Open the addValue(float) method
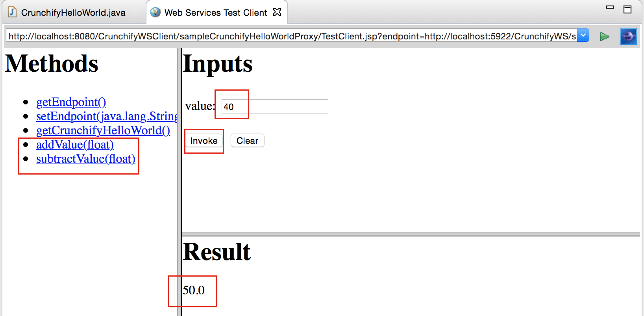Screen dimensions: 644x316 click(75, 145)
